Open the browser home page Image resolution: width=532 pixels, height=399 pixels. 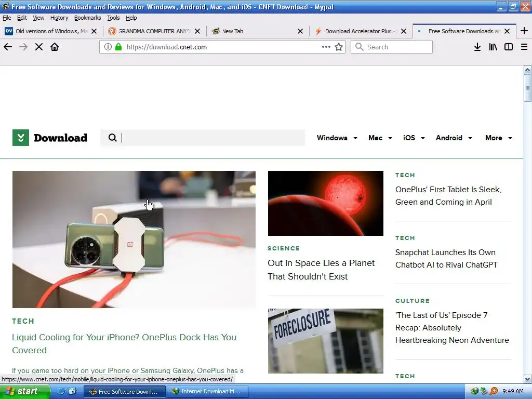coord(55,47)
